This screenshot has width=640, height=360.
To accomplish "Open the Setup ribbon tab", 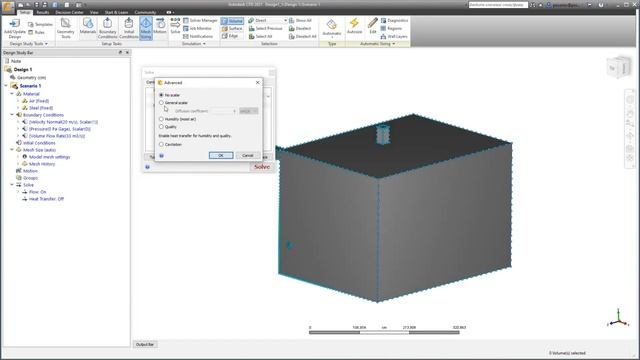I will (x=25, y=12).
